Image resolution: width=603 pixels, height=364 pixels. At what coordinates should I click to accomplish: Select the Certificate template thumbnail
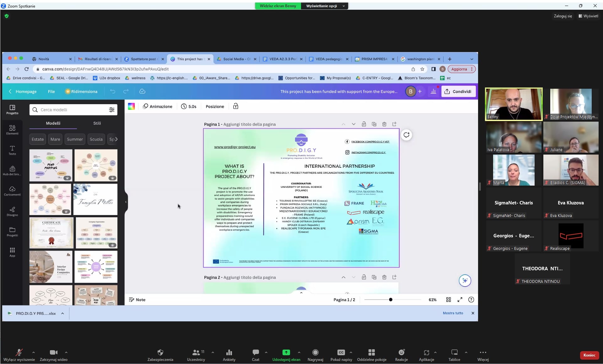(x=51, y=233)
